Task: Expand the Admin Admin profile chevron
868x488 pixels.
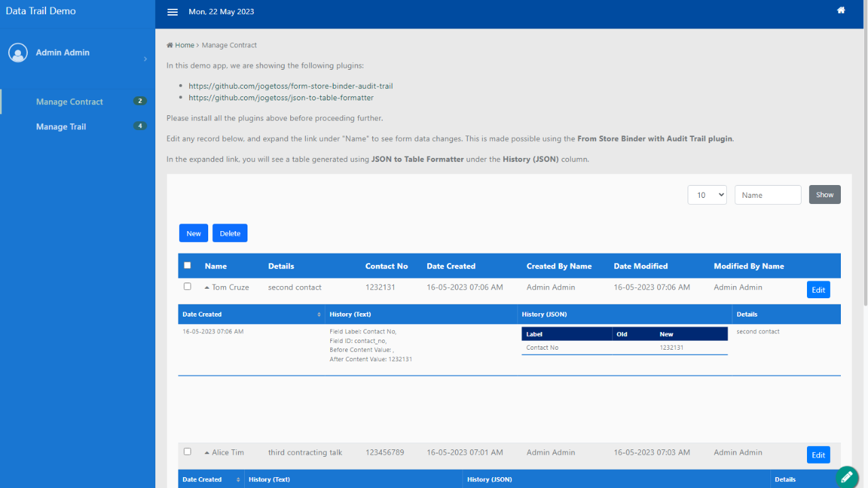Action: 145,60
